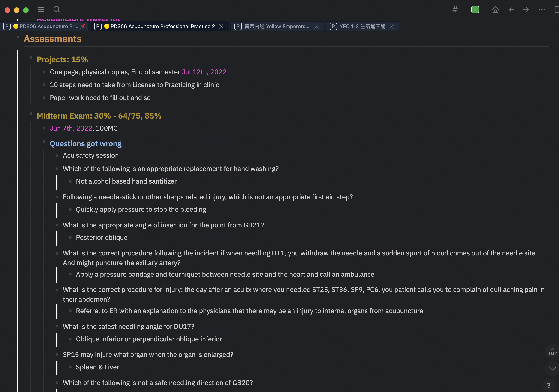Navigate forward using the forward arrow
The image size is (559, 392).
point(526,9)
